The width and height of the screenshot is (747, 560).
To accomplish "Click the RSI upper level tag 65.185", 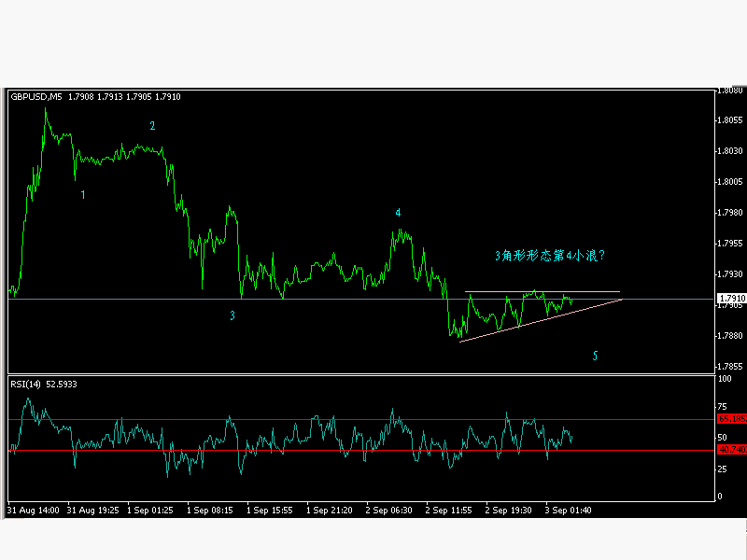I will click(x=732, y=419).
